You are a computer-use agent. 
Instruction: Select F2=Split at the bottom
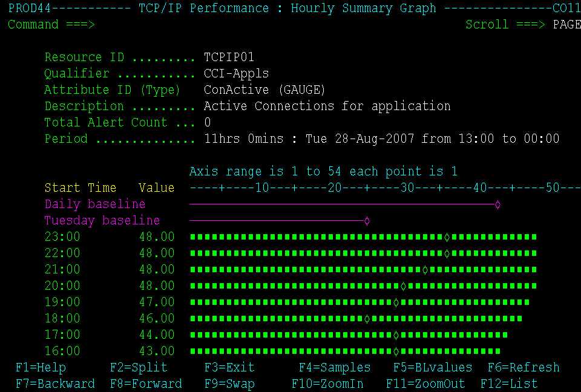139,368
